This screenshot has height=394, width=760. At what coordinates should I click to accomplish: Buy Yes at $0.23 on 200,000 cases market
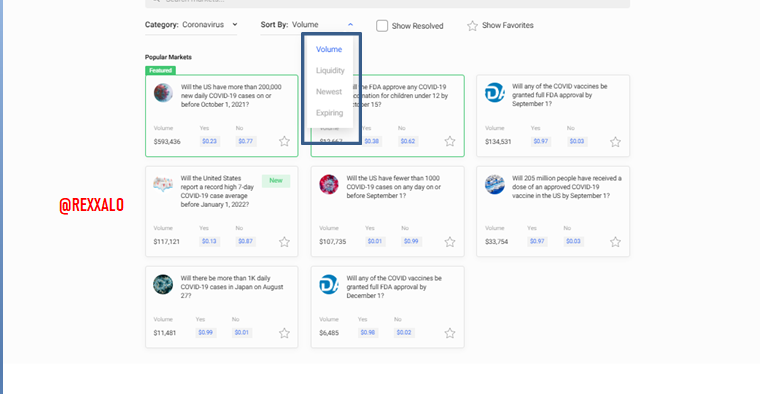click(x=209, y=142)
